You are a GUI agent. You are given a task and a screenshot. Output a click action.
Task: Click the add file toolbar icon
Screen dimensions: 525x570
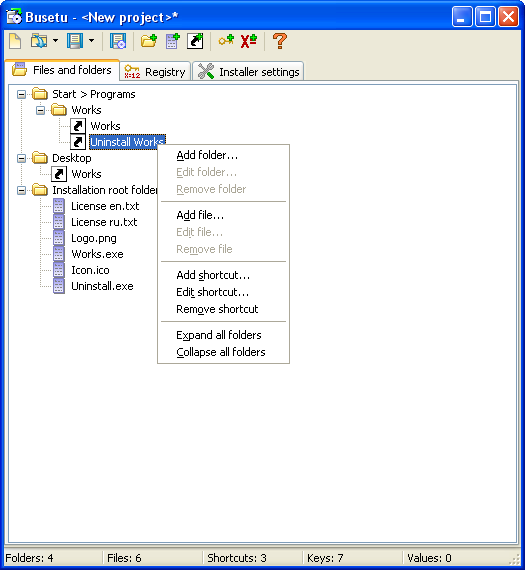[172, 41]
